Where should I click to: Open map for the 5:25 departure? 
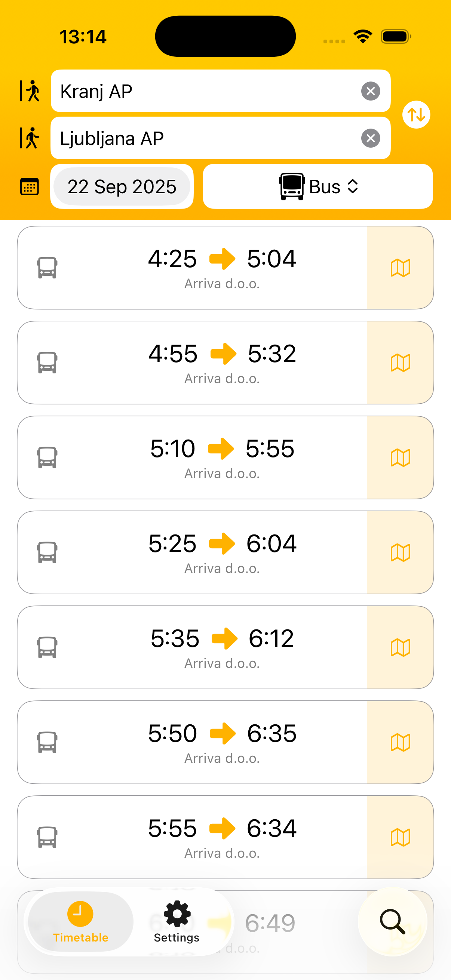pos(400,552)
